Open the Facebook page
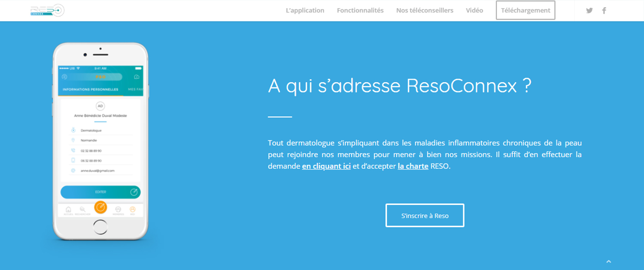This screenshot has width=644, height=270. point(604,11)
